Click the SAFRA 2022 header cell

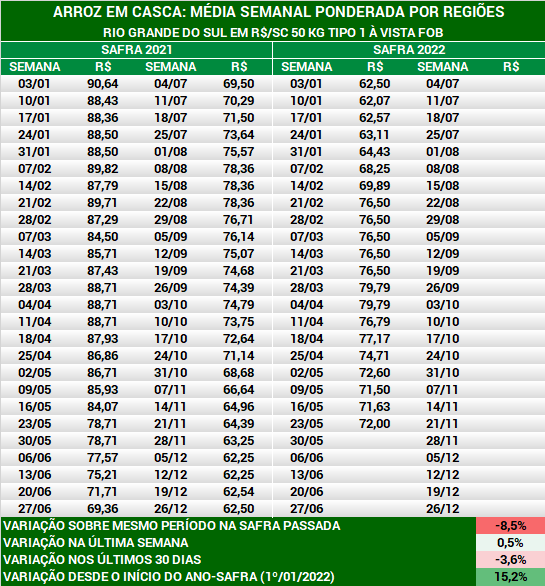[x=409, y=50]
